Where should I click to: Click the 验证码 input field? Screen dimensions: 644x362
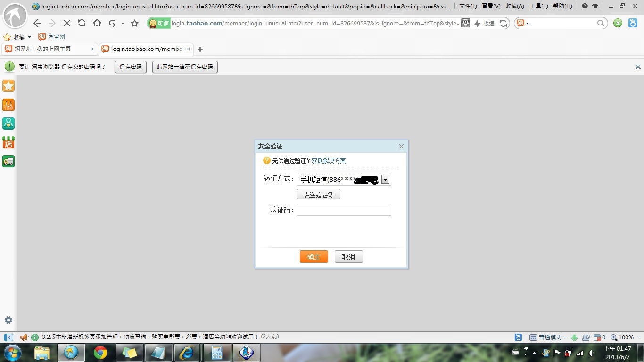[344, 210]
